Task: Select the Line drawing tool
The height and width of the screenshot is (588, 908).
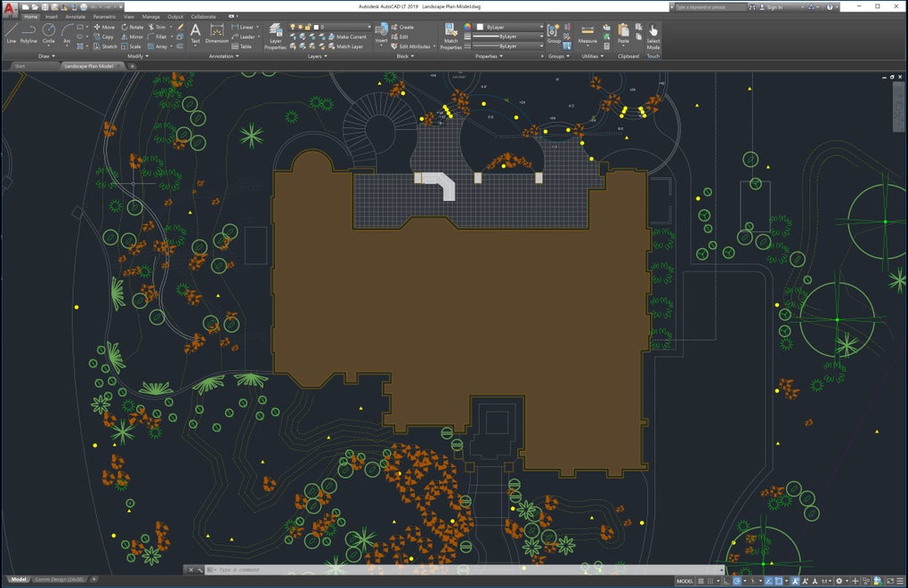Action: click(x=11, y=34)
